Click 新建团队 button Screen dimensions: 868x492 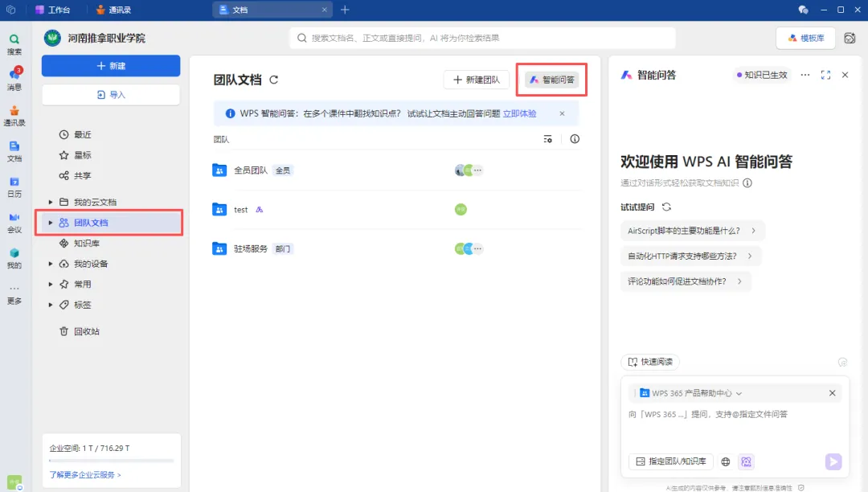point(476,80)
